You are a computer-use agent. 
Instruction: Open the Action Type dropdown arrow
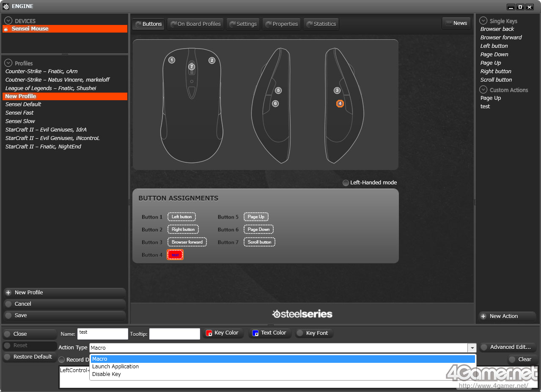point(472,348)
